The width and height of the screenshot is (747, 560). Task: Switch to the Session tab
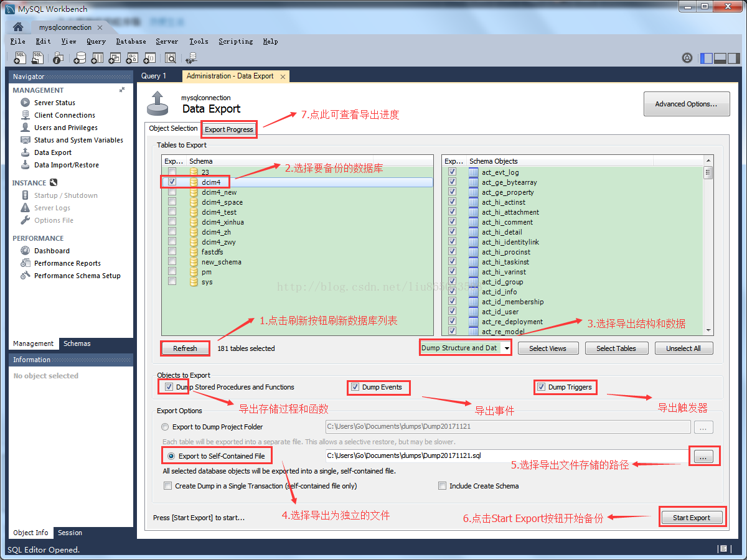click(70, 533)
